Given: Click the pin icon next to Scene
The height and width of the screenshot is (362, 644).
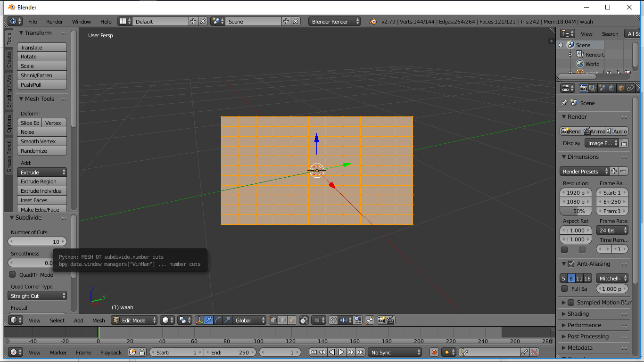Looking at the screenshot, I should click(x=564, y=103).
